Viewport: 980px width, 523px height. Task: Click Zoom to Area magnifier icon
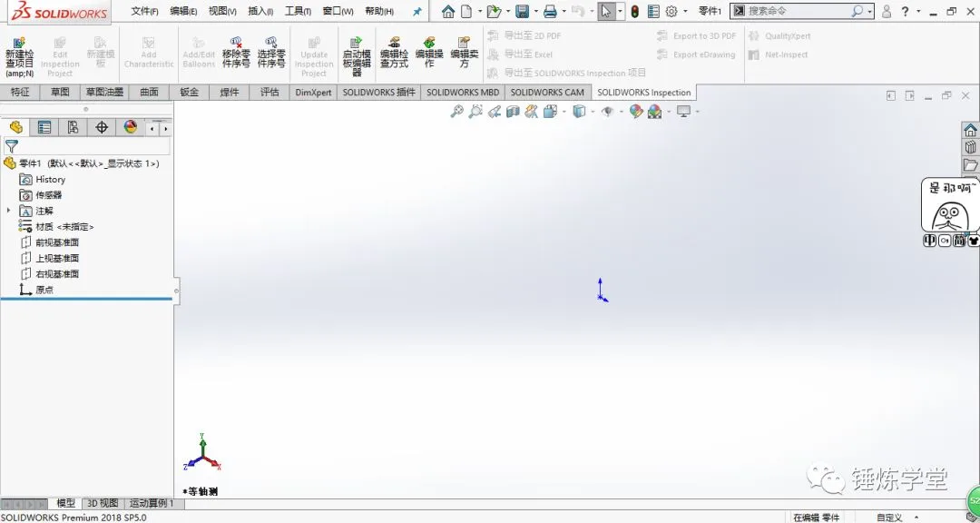(x=475, y=112)
